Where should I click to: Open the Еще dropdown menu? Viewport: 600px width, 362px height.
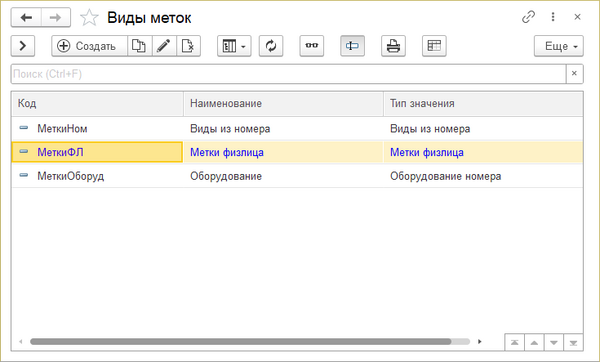pos(559,46)
